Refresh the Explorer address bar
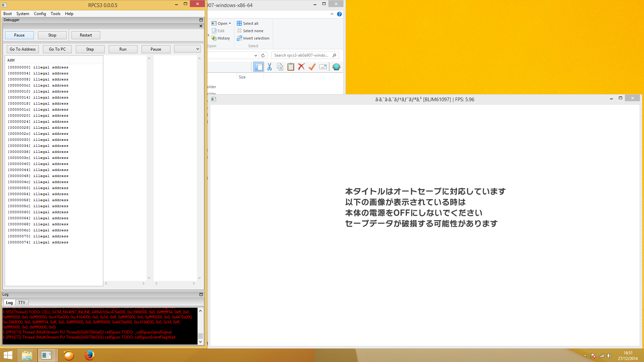This screenshot has height=362, width=644. coord(263,55)
